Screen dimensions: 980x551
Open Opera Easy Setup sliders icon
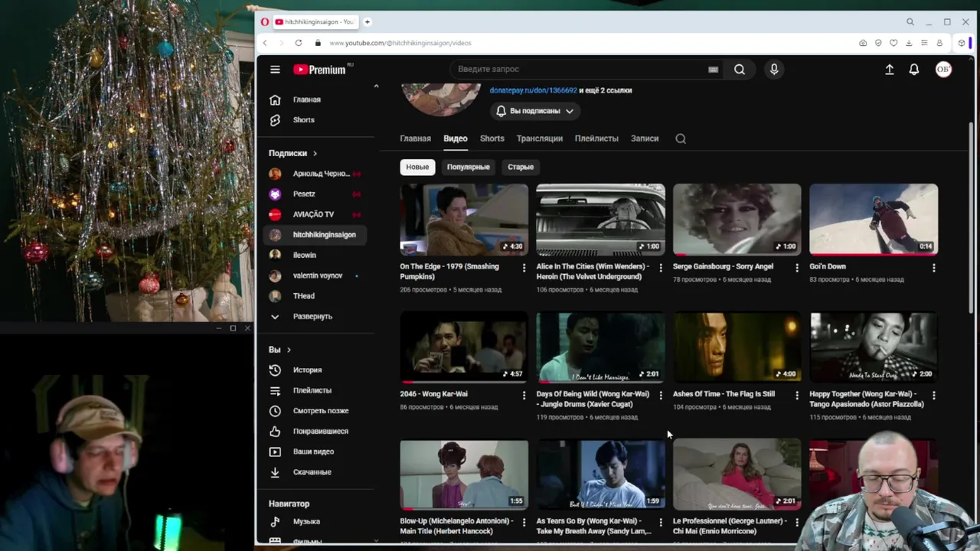(924, 43)
